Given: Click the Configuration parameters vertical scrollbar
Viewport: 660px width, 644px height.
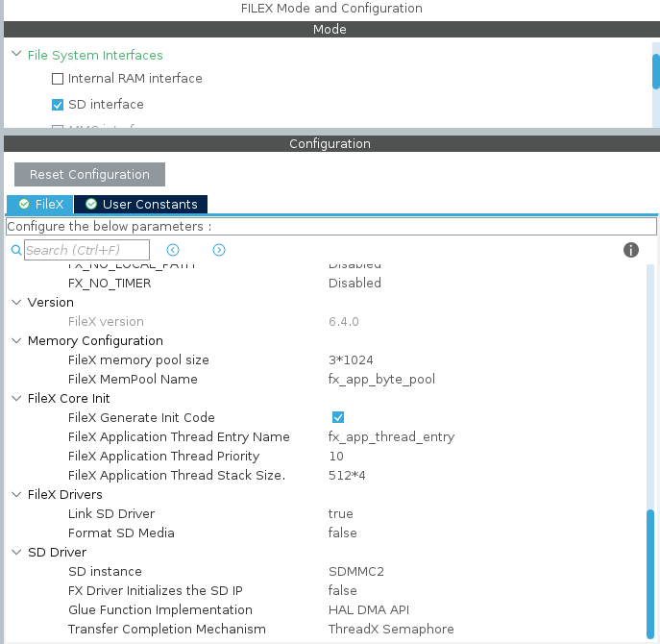Looking at the screenshot, I should click(650, 574).
